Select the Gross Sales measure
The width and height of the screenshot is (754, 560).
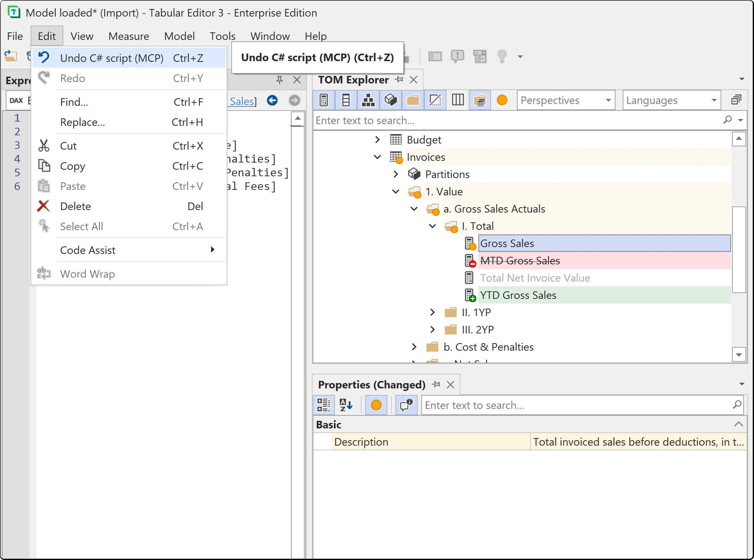coord(604,243)
